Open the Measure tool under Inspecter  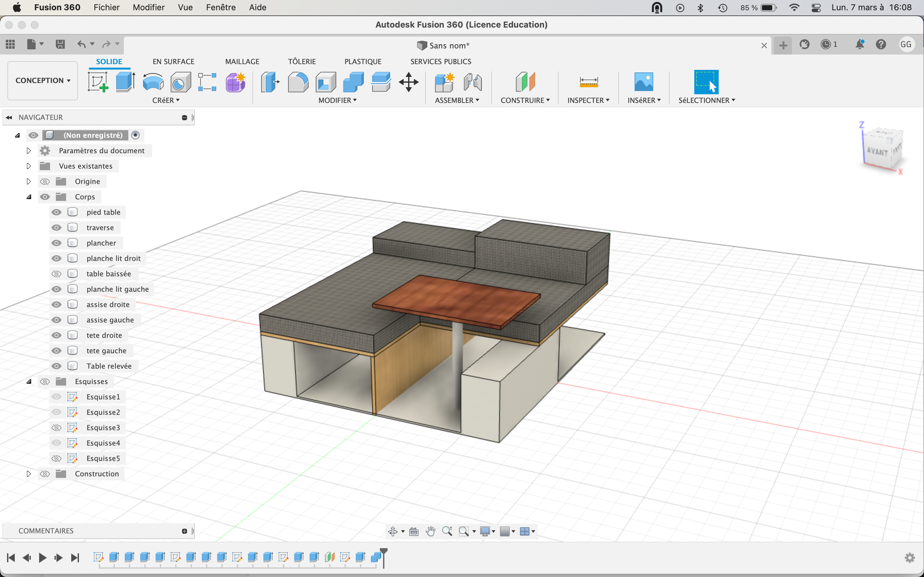[x=588, y=82]
